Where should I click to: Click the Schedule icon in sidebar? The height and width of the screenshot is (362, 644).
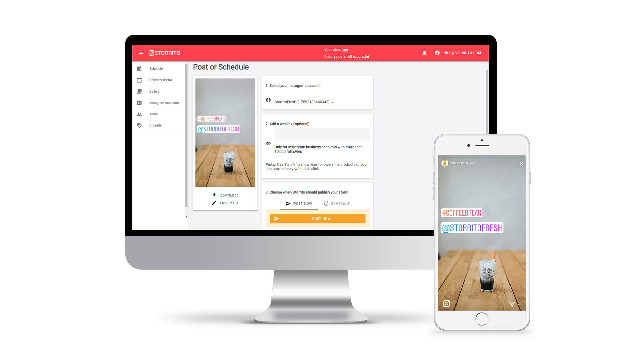tap(139, 68)
